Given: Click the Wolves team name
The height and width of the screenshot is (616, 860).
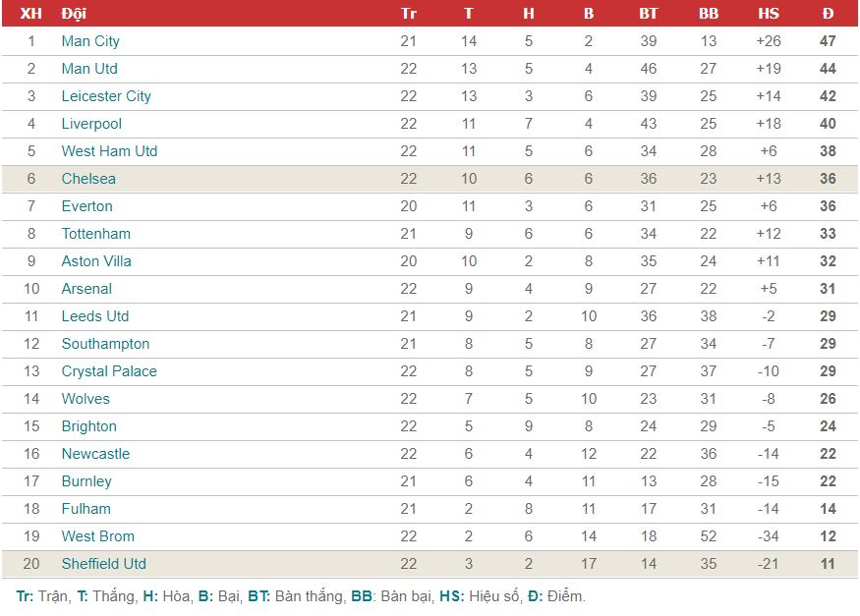Looking at the screenshot, I should [86, 399].
